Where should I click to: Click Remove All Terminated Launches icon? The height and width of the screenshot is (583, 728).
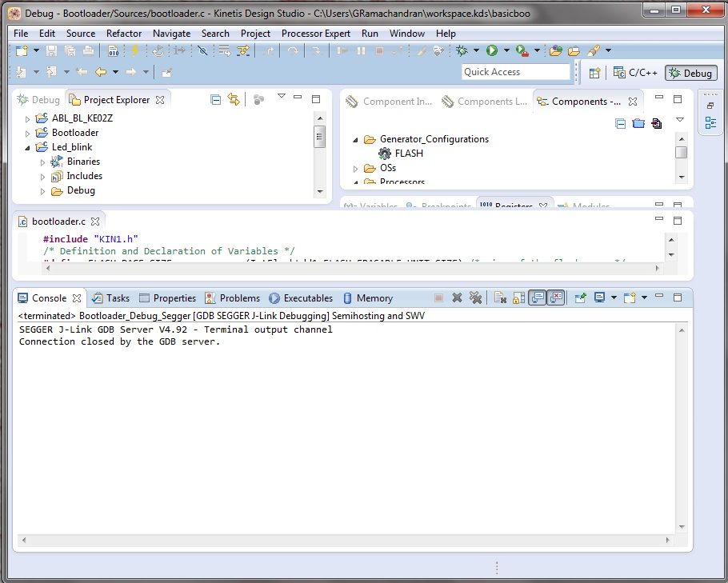coord(475,298)
